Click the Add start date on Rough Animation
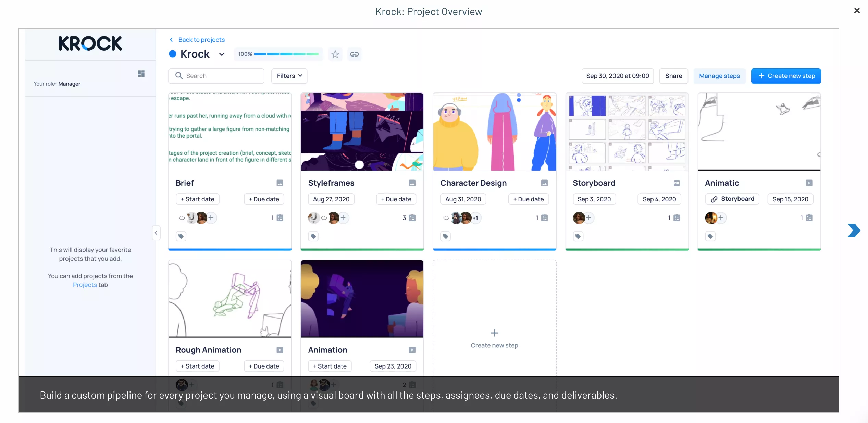This screenshot has height=423, width=868. tap(198, 365)
